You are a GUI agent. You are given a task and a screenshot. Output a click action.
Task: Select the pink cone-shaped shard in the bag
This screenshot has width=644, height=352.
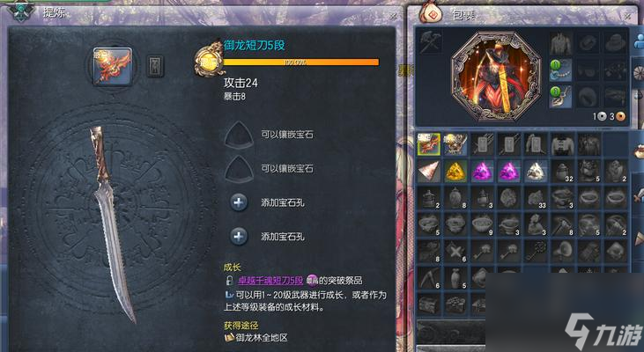click(x=429, y=171)
